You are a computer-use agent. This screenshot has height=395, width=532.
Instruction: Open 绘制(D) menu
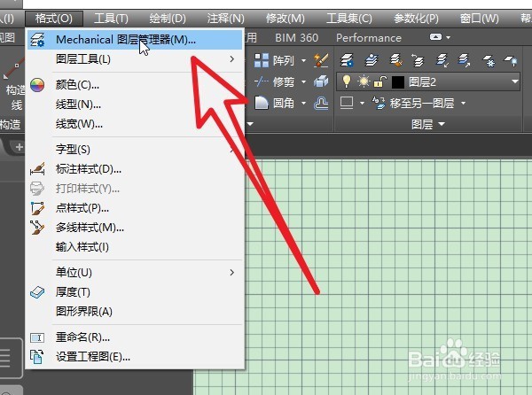168,19
